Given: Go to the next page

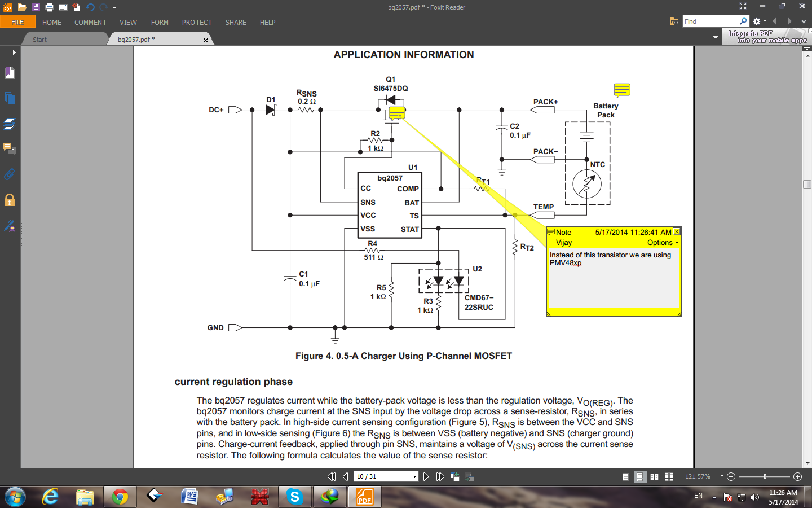Looking at the screenshot, I should (426, 477).
